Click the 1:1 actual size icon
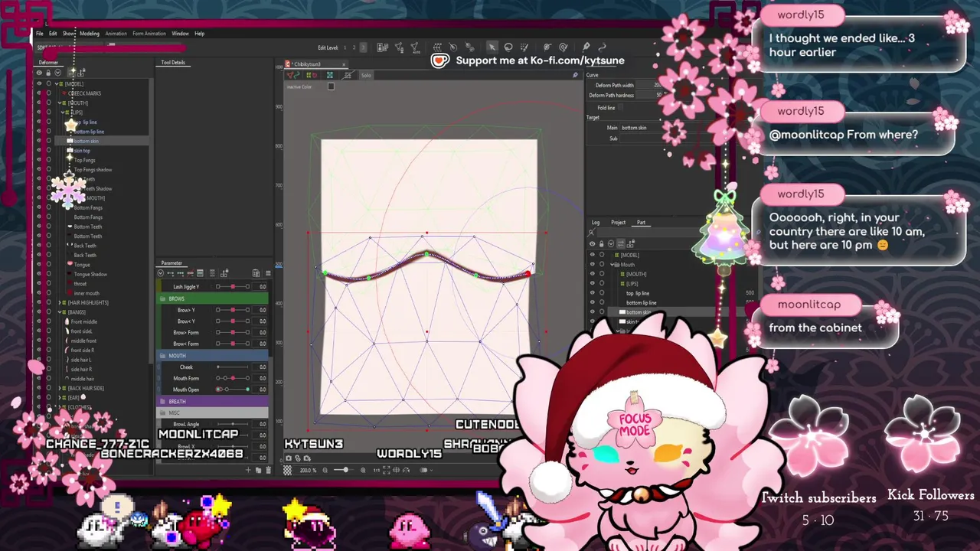 [x=377, y=470]
